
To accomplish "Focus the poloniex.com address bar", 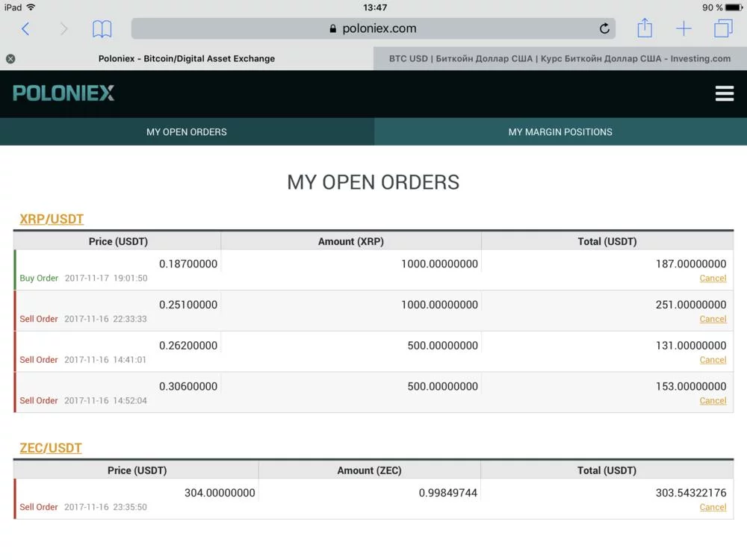I will click(x=373, y=28).
